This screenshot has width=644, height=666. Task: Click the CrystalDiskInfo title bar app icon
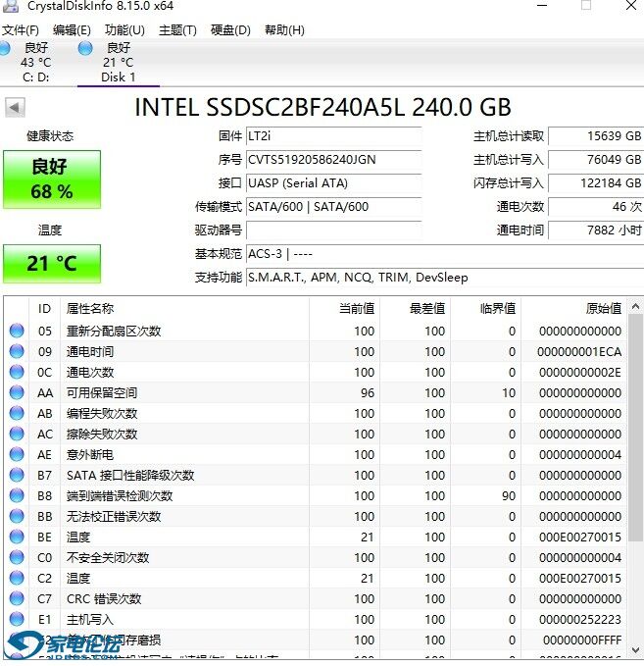tap(11, 6)
